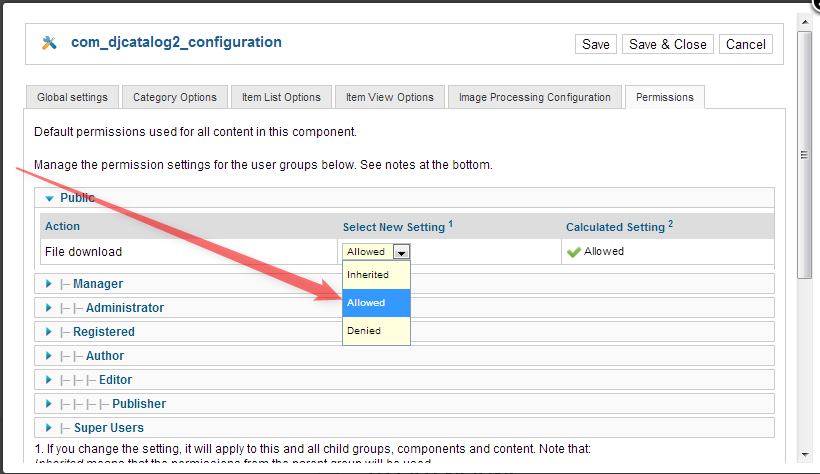Go to the Item View Options tab
The width and height of the screenshot is (820, 474).
point(390,97)
